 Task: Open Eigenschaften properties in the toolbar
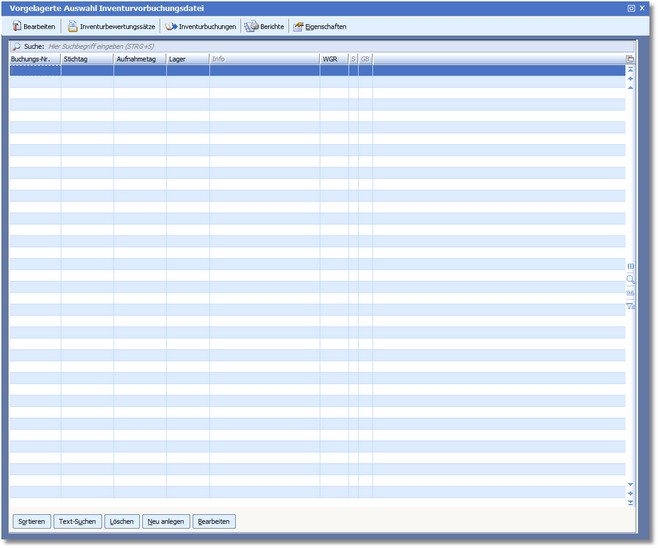[320, 26]
